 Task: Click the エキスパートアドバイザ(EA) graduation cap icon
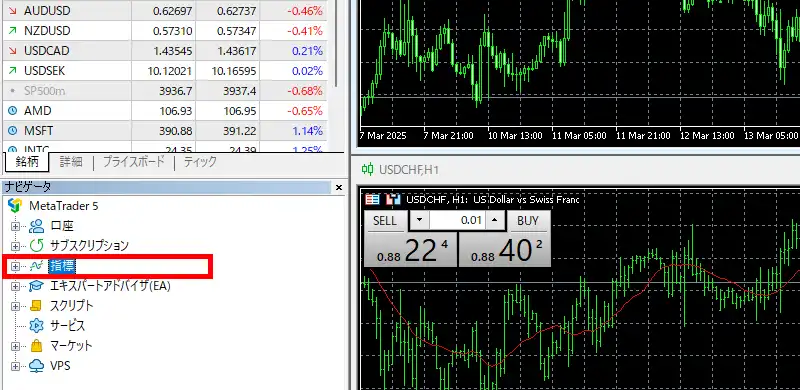(36, 286)
